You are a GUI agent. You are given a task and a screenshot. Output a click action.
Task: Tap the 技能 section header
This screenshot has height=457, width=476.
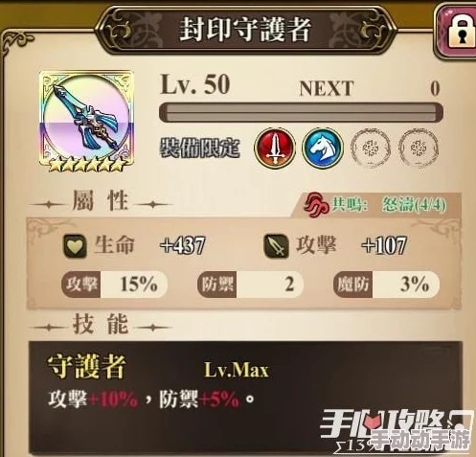click(101, 324)
